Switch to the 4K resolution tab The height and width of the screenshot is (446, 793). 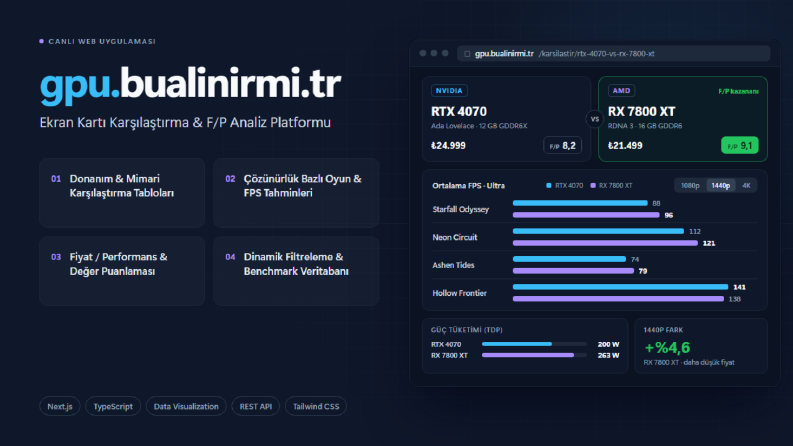tap(746, 186)
